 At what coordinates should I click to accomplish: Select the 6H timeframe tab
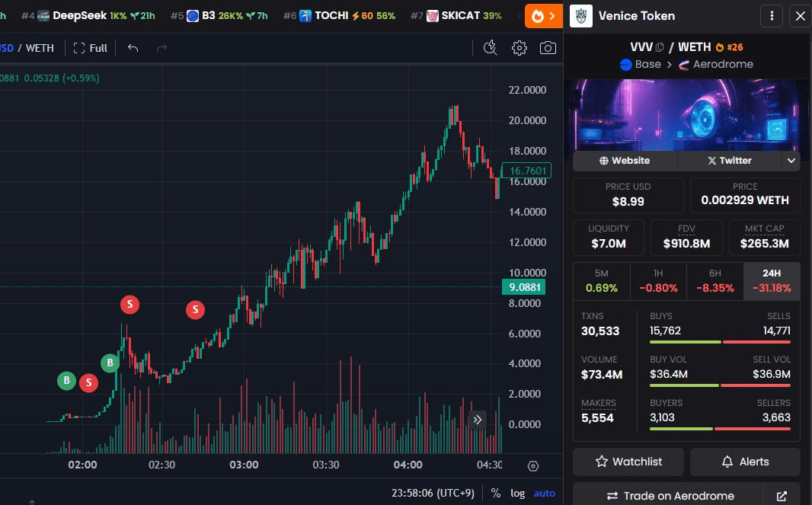click(x=715, y=281)
